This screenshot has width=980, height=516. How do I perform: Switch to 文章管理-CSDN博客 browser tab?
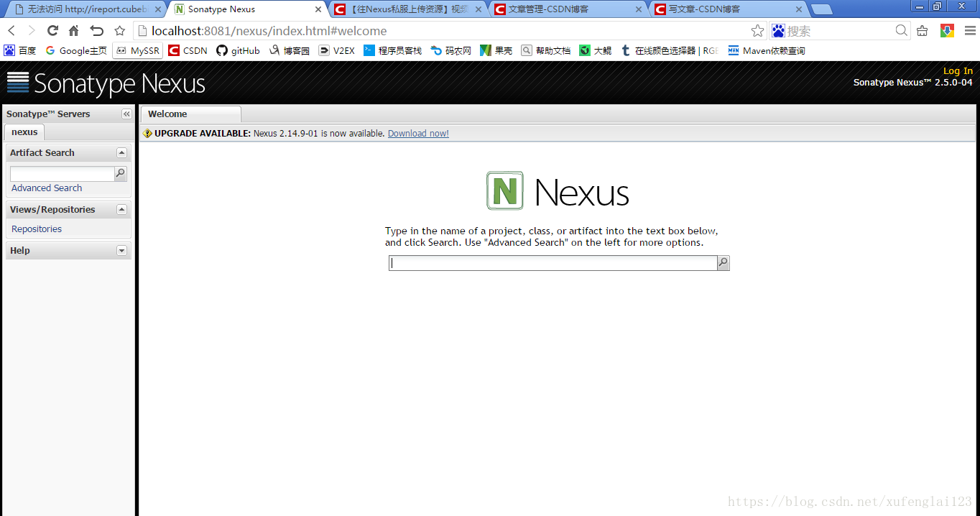point(568,9)
